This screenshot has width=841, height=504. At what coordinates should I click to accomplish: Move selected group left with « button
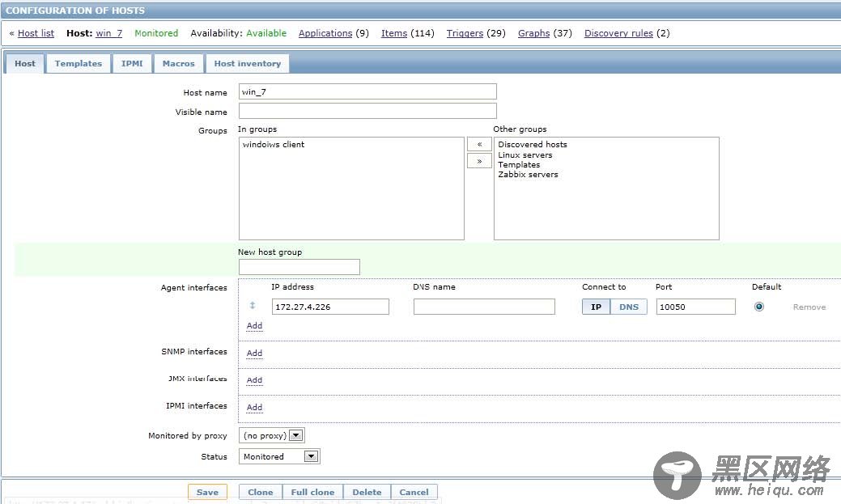pyautogui.click(x=479, y=144)
